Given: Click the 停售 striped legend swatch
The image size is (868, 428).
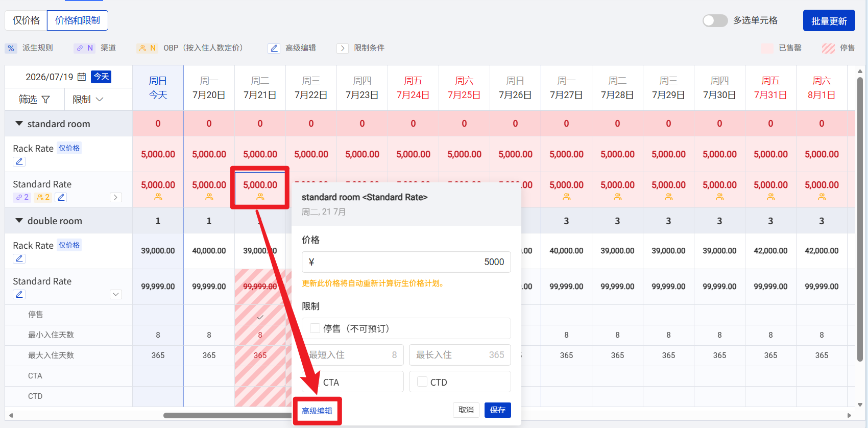Looking at the screenshot, I should click(828, 48).
